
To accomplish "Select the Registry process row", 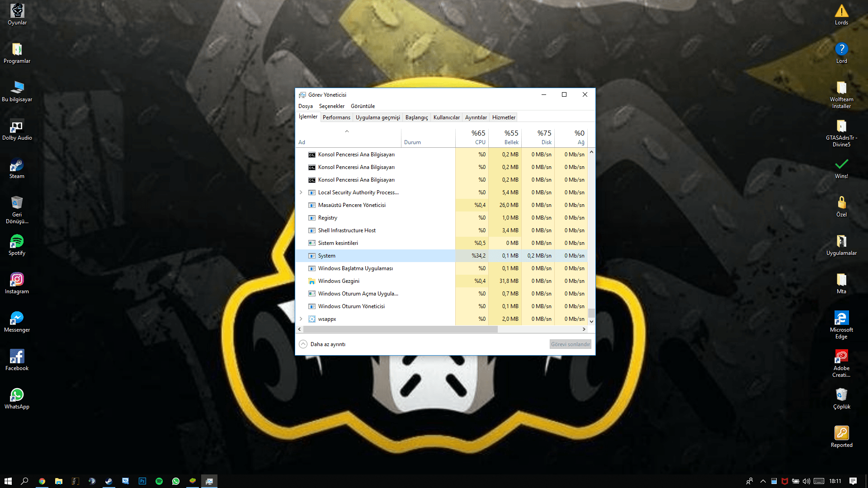I will pos(441,218).
